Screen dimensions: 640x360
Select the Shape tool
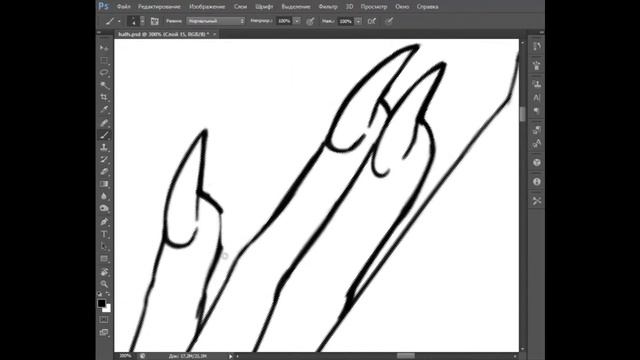(104, 259)
